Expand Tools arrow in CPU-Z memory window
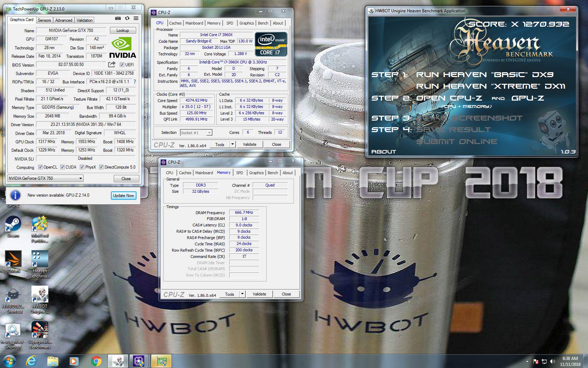Image resolution: width=588 pixels, height=368 pixels. (242, 294)
